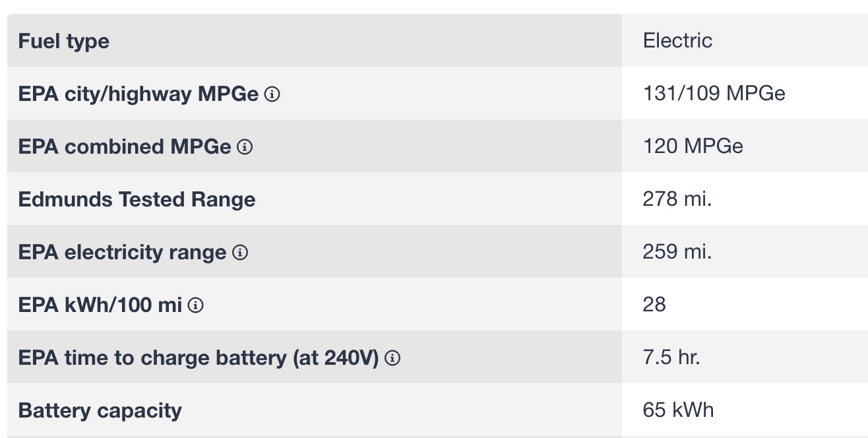
Task: Open the EPA combined MPGe info tooltip
Action: pos(245,147)
